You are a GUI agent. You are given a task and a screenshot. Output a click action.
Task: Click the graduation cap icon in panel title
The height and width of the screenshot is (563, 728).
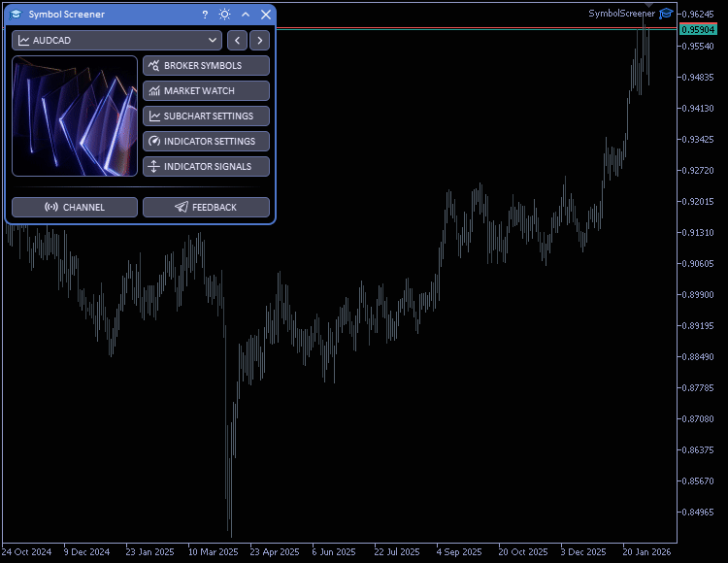16,15
